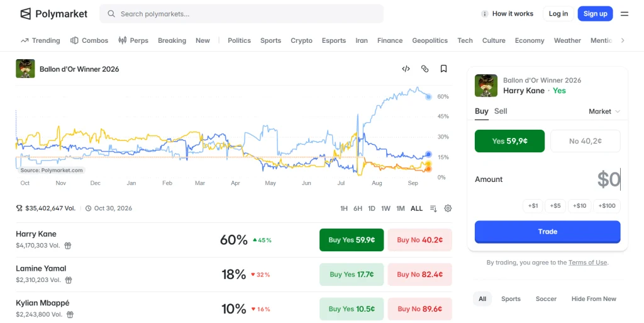644x323 pixels.
Task: Open the Iran category
Action: (x=362, y=40)
